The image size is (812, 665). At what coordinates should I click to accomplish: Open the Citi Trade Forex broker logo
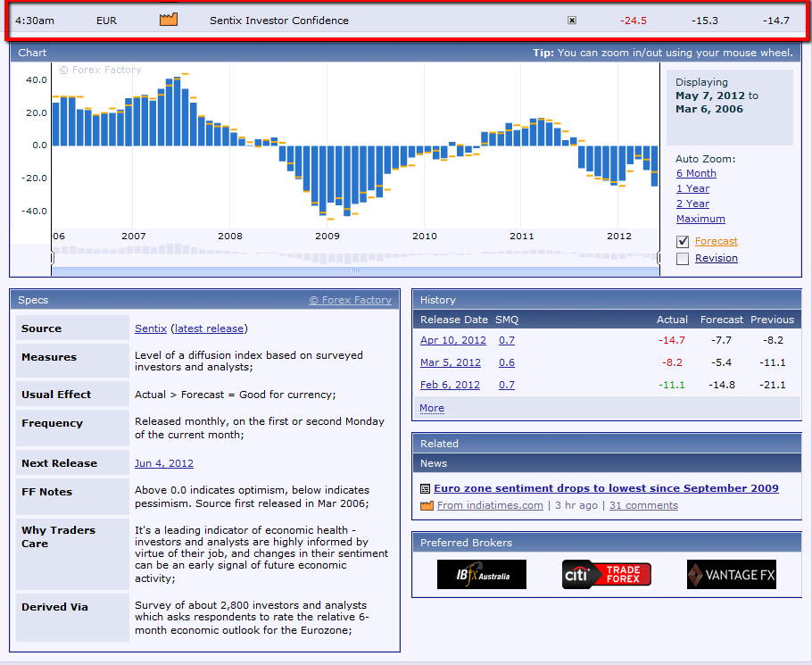click(x=607, y=574)
